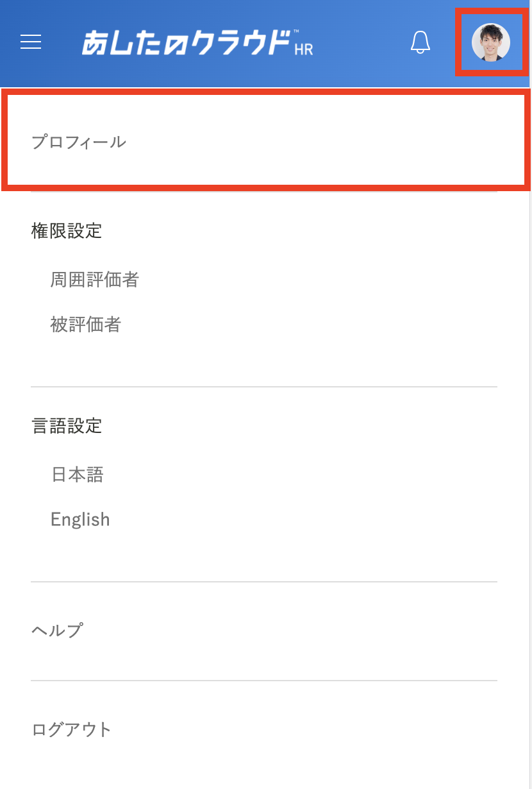The width and height of the screenshot is (532, 789).
Task: Go home via the HR brand logo
Action: [197, 42]
